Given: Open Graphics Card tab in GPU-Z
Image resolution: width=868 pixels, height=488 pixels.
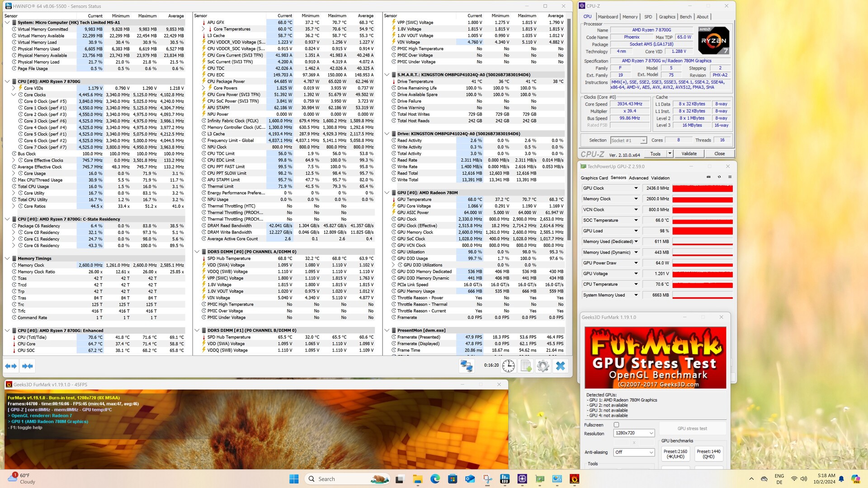Looking at the screenshot, I should tap(594, 178).
